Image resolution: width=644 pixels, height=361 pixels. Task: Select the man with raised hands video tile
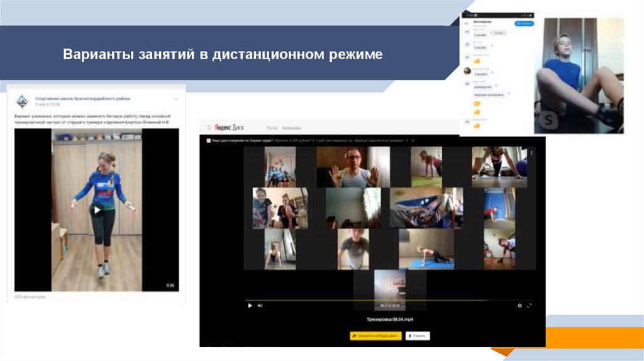pos(353,167)
